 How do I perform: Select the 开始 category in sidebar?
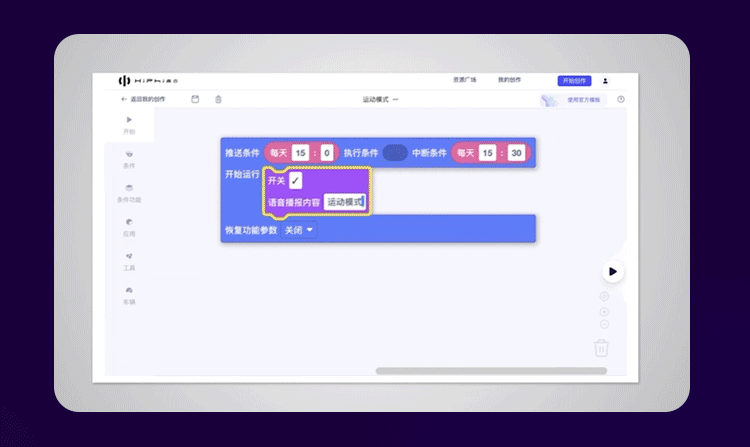click(x=129, y=125)
